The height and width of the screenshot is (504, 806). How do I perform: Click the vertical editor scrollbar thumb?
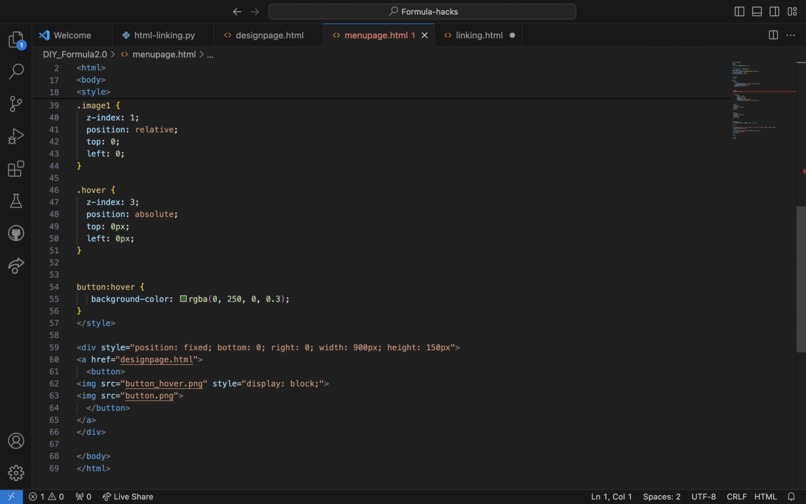pos(801,279)
